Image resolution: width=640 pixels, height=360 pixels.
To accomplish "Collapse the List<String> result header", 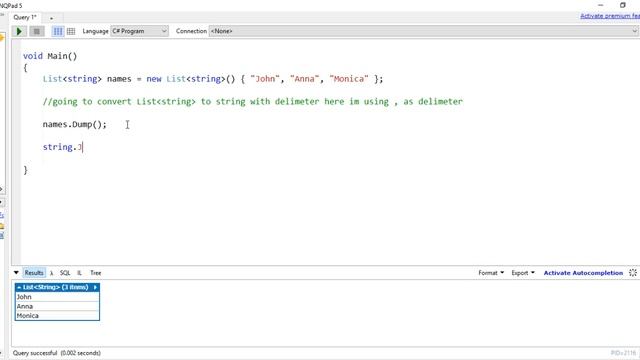I will (19, 287).
